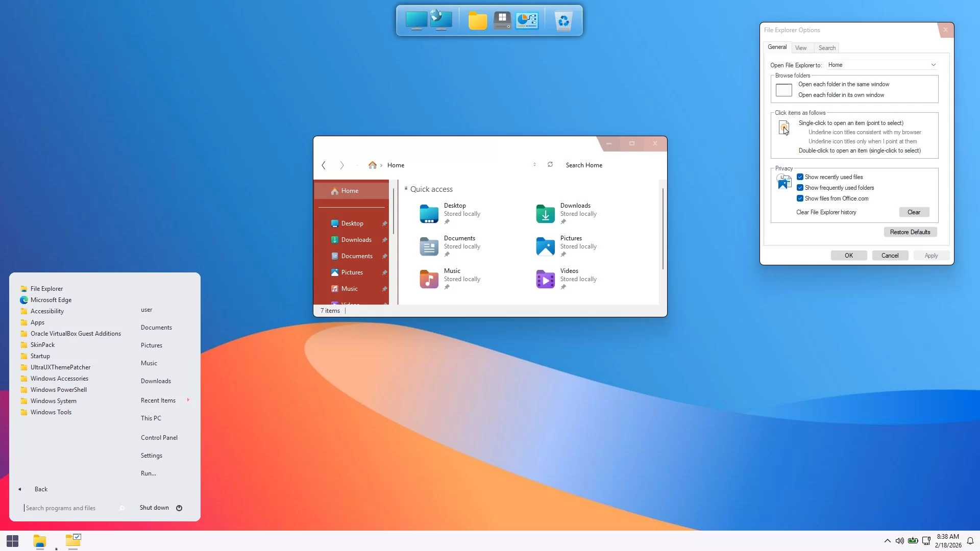Open the Music folder in Quick access
The image size is (980, 551).
click(x=429, y=279)
